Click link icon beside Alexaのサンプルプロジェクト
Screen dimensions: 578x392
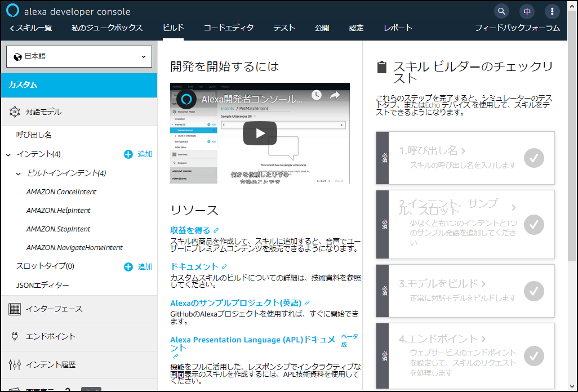(307, 303)
